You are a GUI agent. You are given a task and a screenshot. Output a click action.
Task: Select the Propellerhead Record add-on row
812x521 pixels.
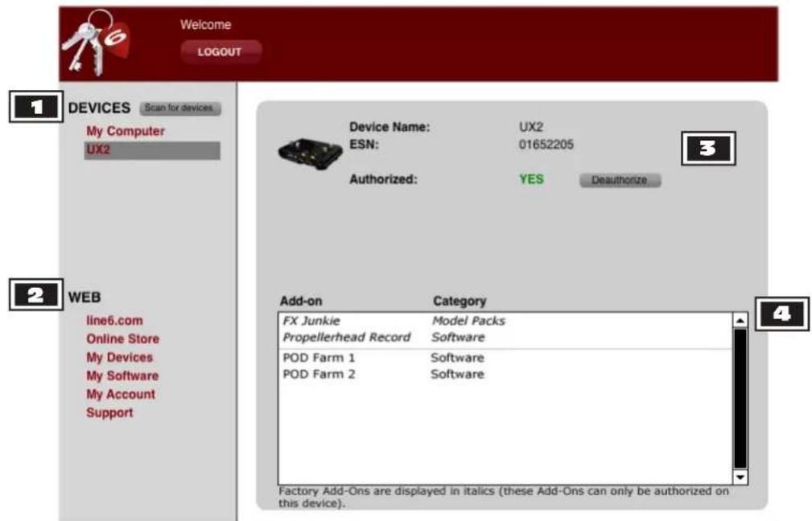point(505,338)
